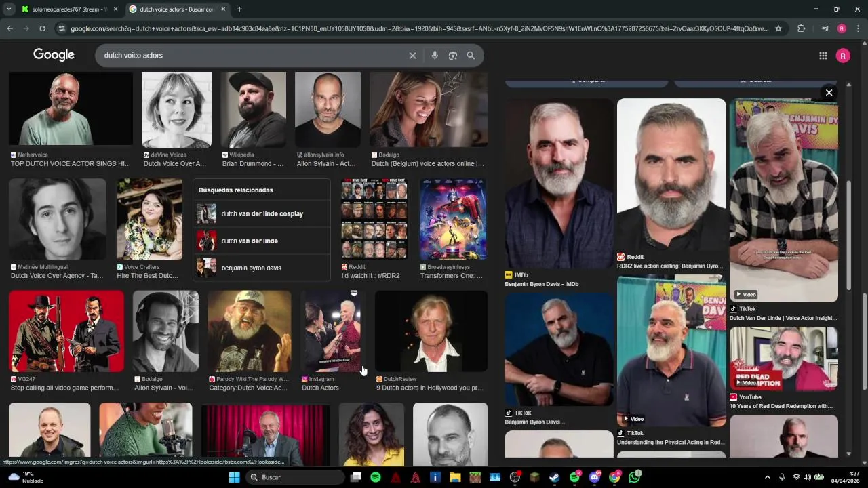Open TikTok Understanding the Physical Acting video
Image resolution: width=868 pixels, height=488 pixels.
coord(671,351)
